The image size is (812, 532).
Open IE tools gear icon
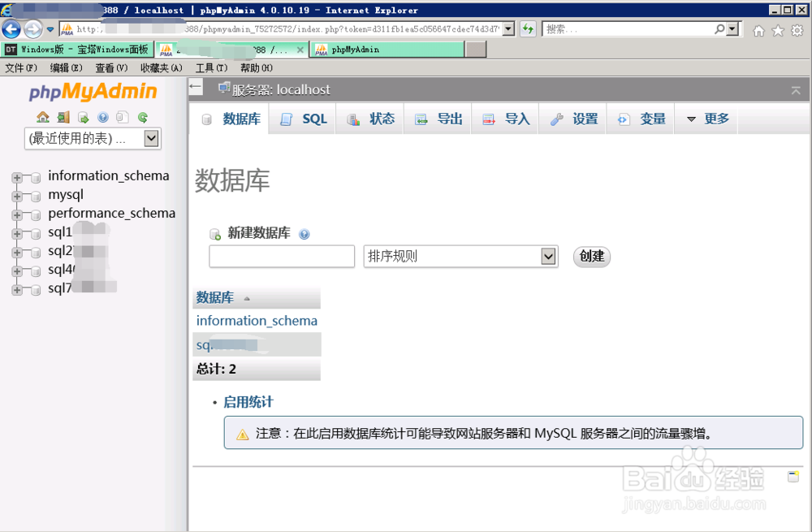[x=797, y=31]
